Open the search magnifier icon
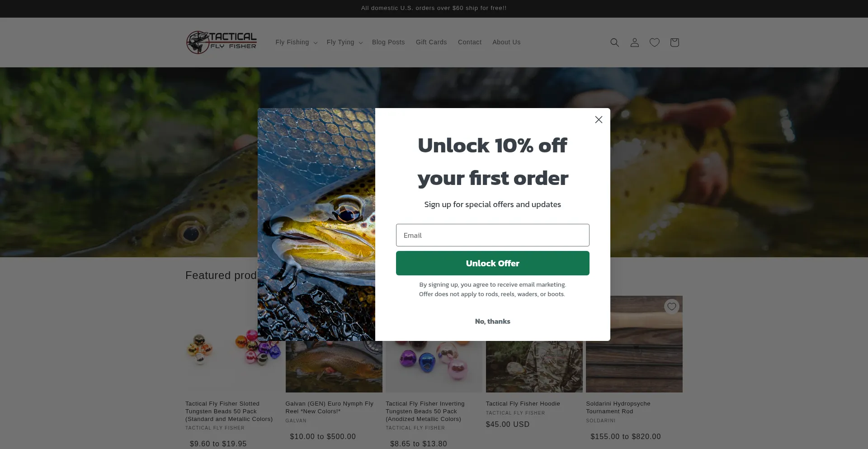The image size is (868, 449). [x=614, y=43]
